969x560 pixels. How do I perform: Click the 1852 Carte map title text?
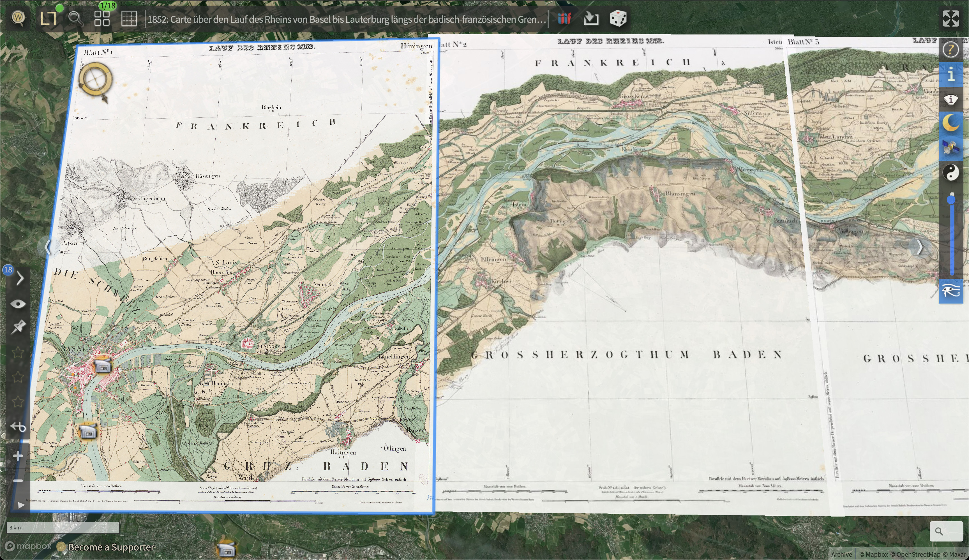click(347, 19)
